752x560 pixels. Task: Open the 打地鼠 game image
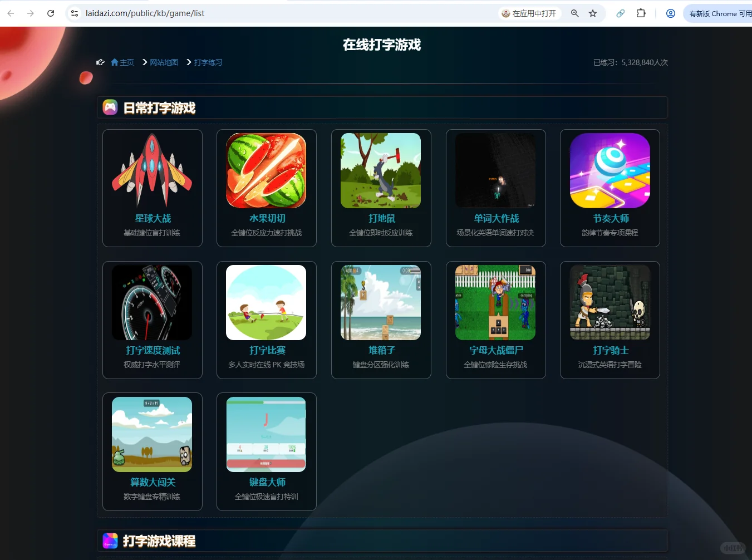click(381, 170)
